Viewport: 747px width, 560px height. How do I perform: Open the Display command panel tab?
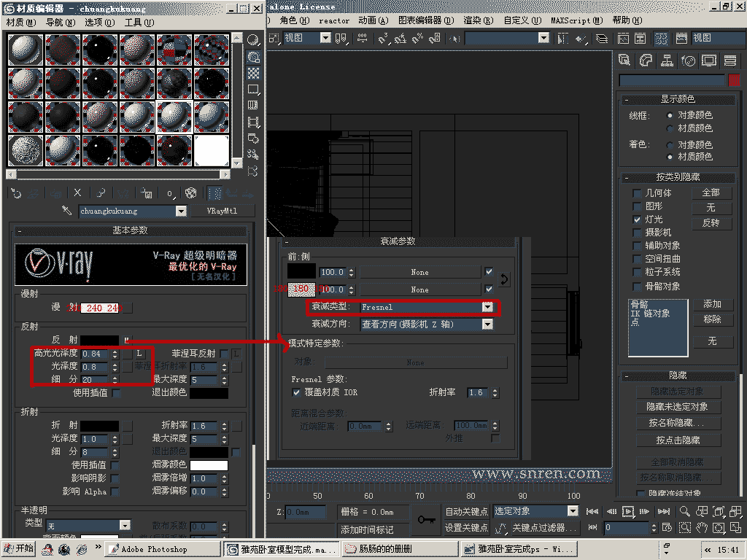click(709, 61)
